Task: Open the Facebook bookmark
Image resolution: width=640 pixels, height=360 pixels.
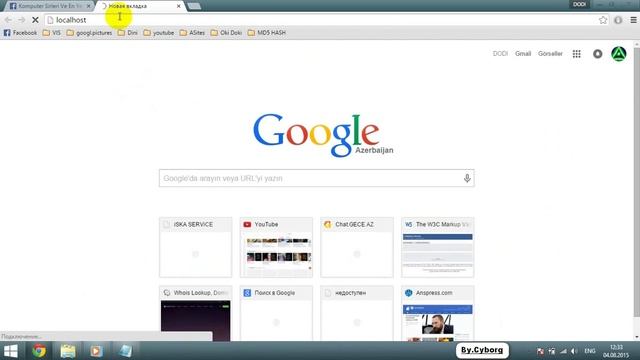Action: click(20, 33)
